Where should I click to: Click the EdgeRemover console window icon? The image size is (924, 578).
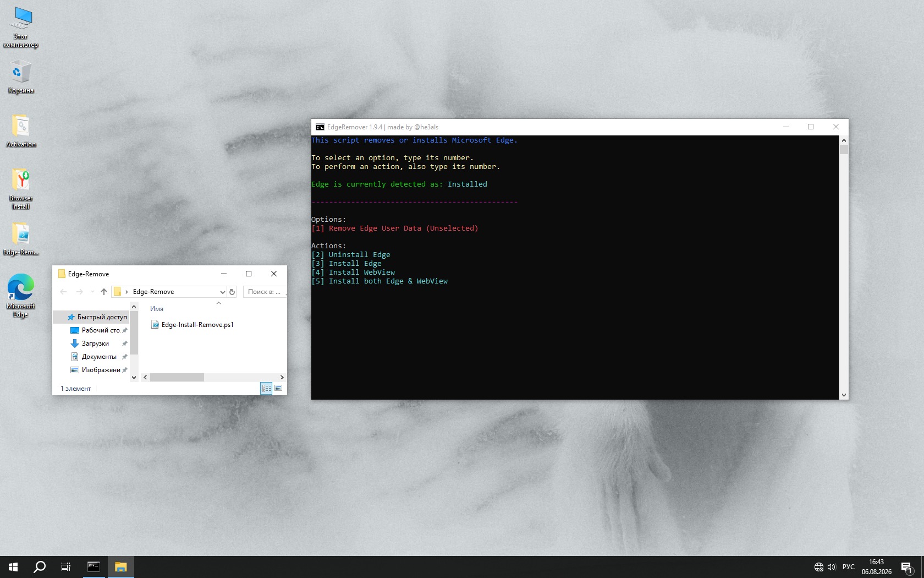click(x=320, y=127)
